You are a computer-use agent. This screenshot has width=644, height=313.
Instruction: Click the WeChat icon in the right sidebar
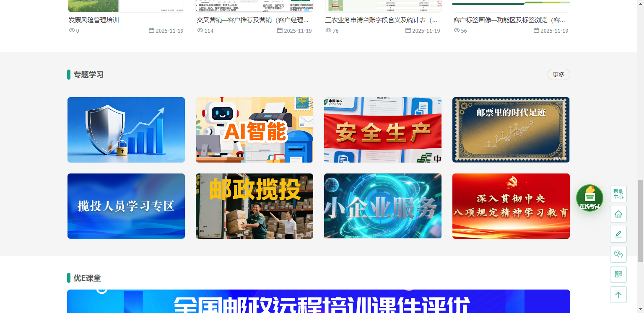[x=618, y=254]
